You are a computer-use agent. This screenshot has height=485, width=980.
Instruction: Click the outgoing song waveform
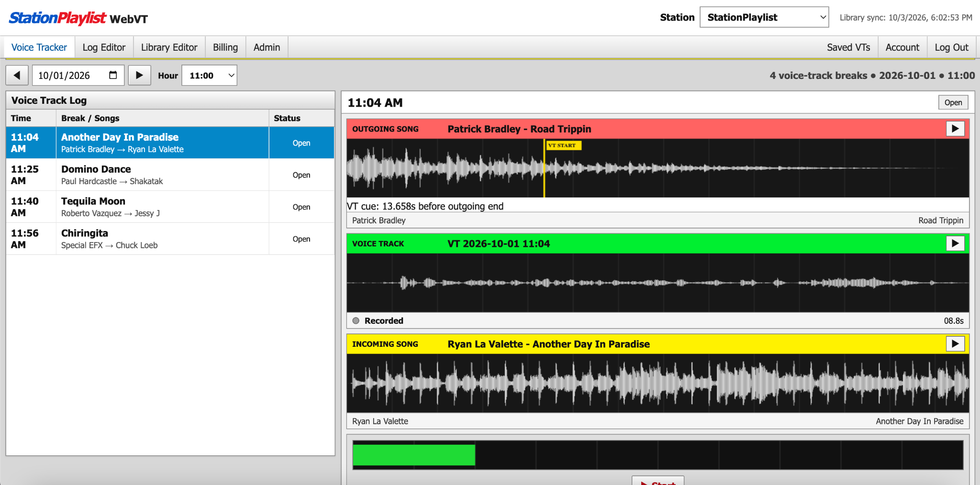point(658,168)
